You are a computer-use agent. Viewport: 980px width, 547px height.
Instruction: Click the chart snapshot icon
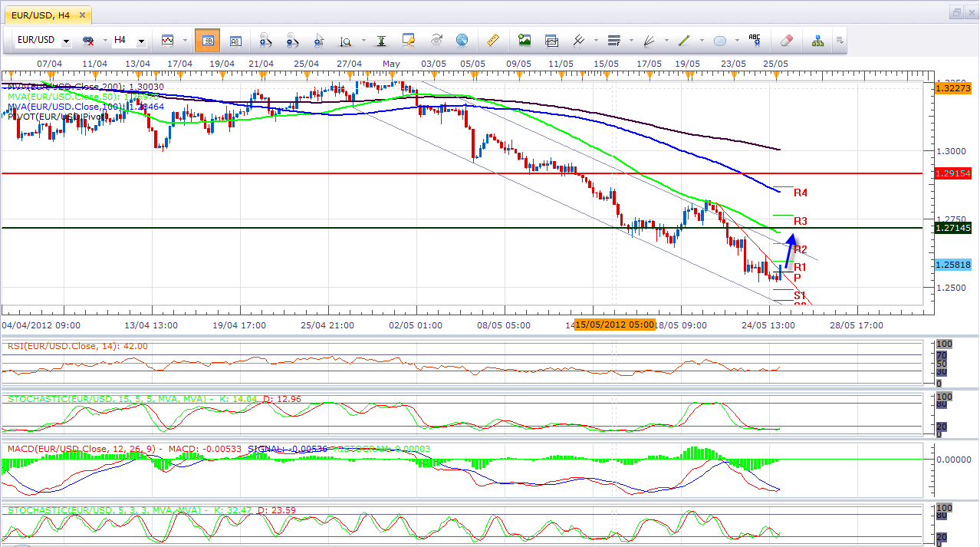[x=552, y=41]
